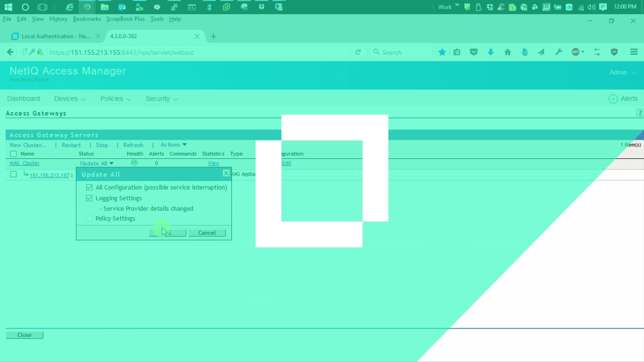The image size is (644, 362).
Task: Check the All Configuration checkbox
Action: tap(90, 188)
